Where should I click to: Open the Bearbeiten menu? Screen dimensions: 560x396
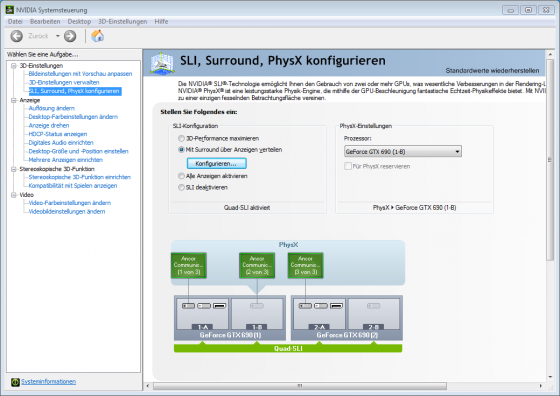click(45, 21)
